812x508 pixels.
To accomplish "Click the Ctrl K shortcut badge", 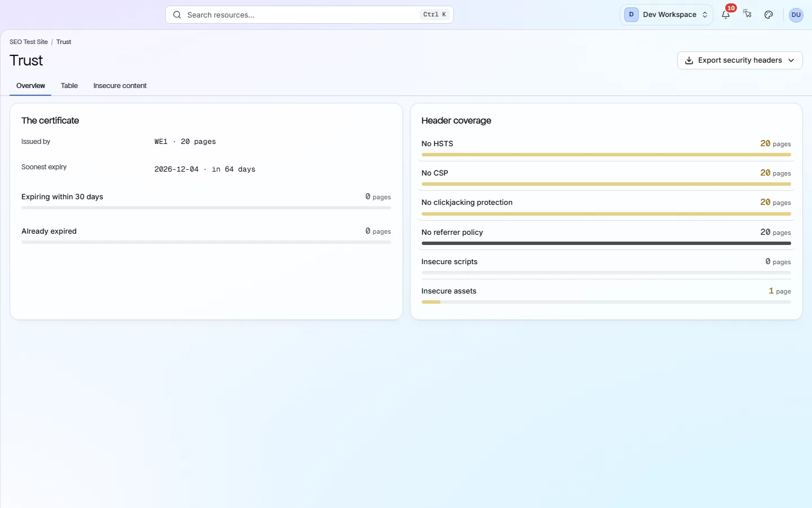I will [x=435, y=15].
